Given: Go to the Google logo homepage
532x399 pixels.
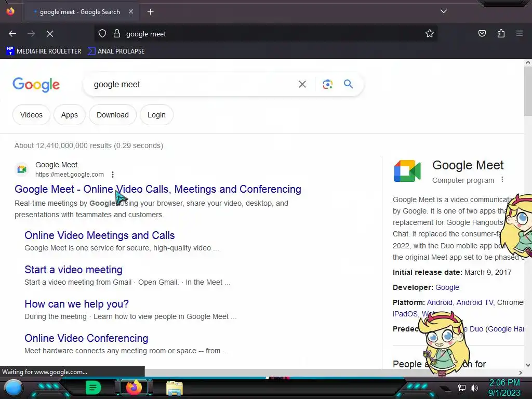Looking at the screenshot, I should (36, 85).
